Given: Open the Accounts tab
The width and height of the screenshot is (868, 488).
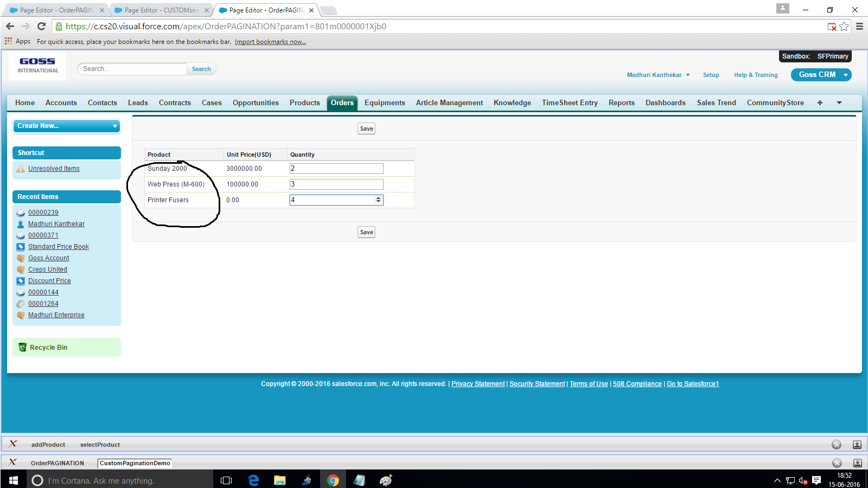Looking at the screenshot, I should click(61, 103).
